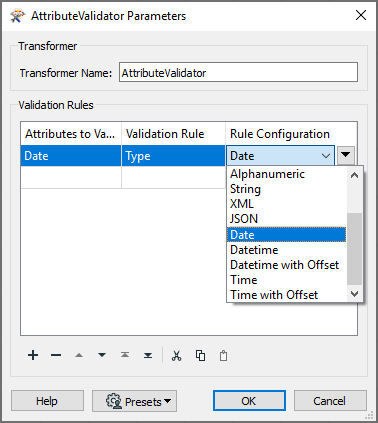Choose Time with Offset option
Viewport: 378px width, 423px height.
[x=286, y=295]
